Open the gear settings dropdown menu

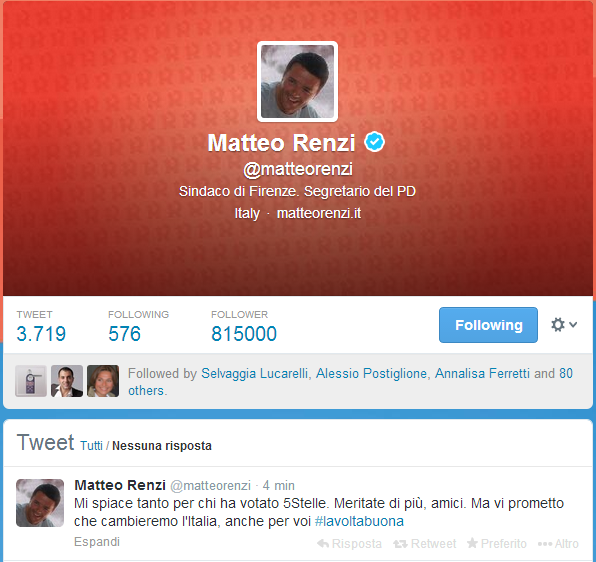564,325
